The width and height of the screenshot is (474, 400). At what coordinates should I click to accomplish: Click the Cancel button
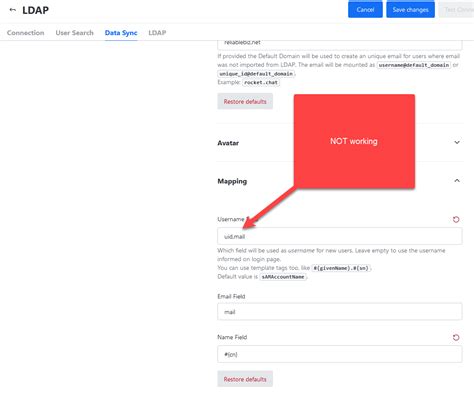(365, 9)
